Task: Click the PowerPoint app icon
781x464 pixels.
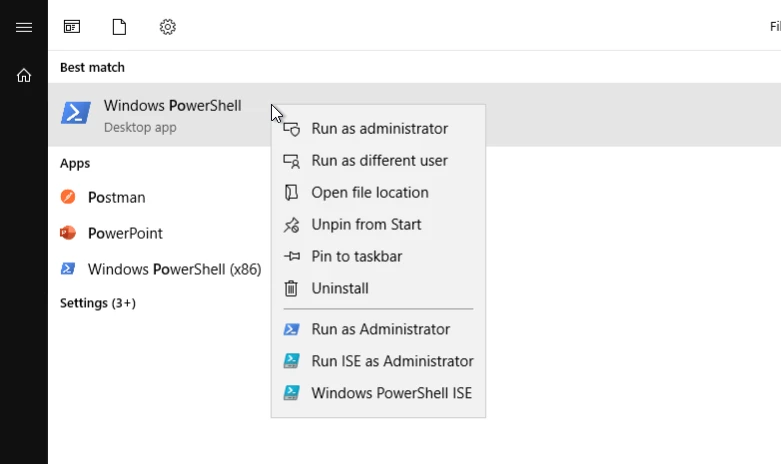Action: click(x=68, y=232)
